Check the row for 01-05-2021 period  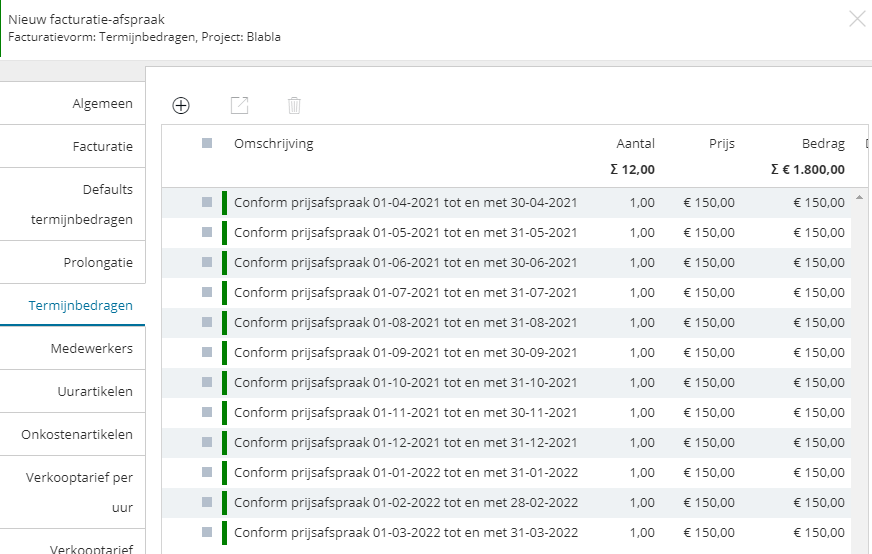point(207,233)
